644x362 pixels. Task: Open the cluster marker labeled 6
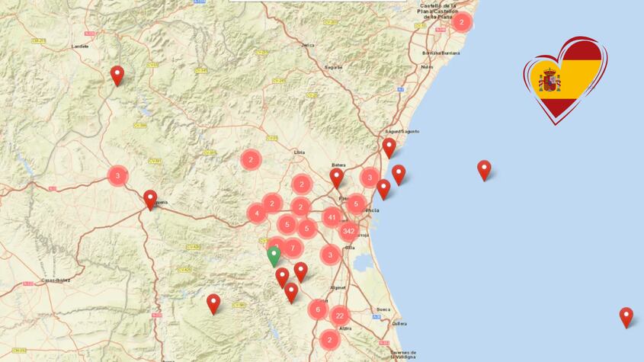(318, 309)
